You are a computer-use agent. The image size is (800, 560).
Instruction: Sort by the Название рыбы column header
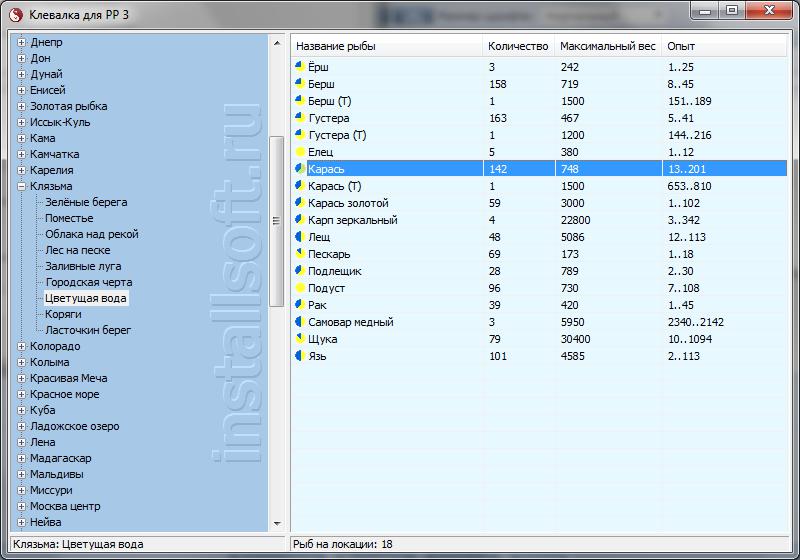[x=387, y=46]
